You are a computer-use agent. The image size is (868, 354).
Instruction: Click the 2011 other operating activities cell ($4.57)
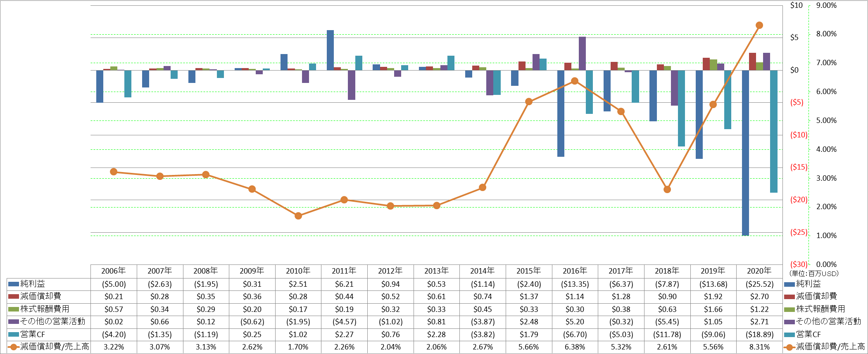(344, 322)
